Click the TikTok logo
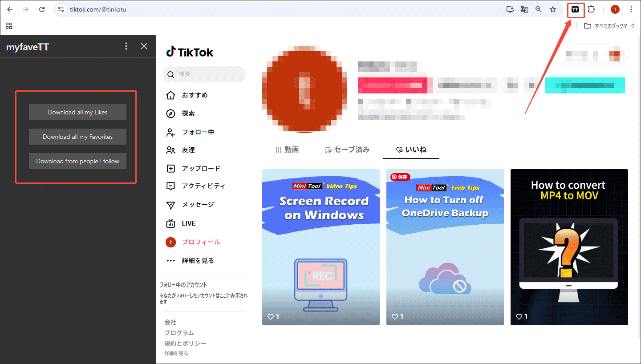The image size is (641, 364). click(x=190, y=52)
